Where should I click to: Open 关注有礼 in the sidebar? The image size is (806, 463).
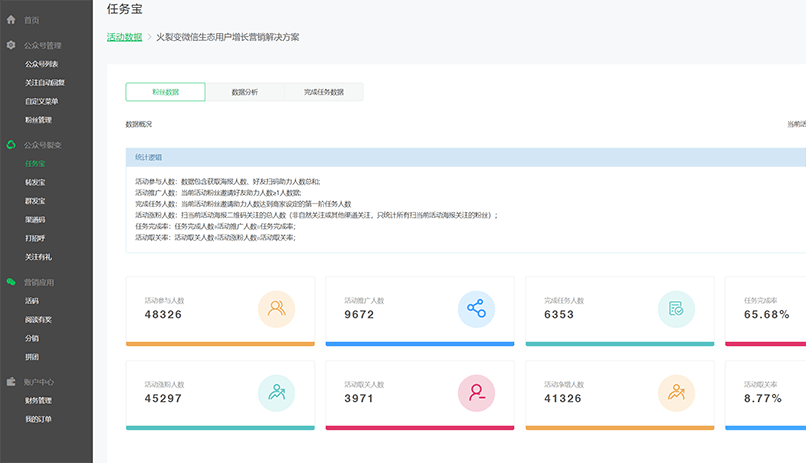39,257
